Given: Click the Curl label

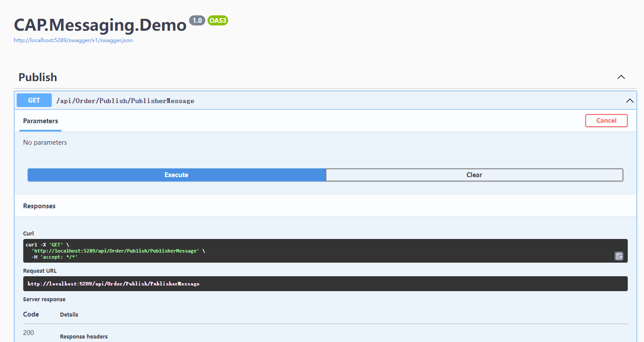Looking at the screenshot, I should tap(29, 234).
